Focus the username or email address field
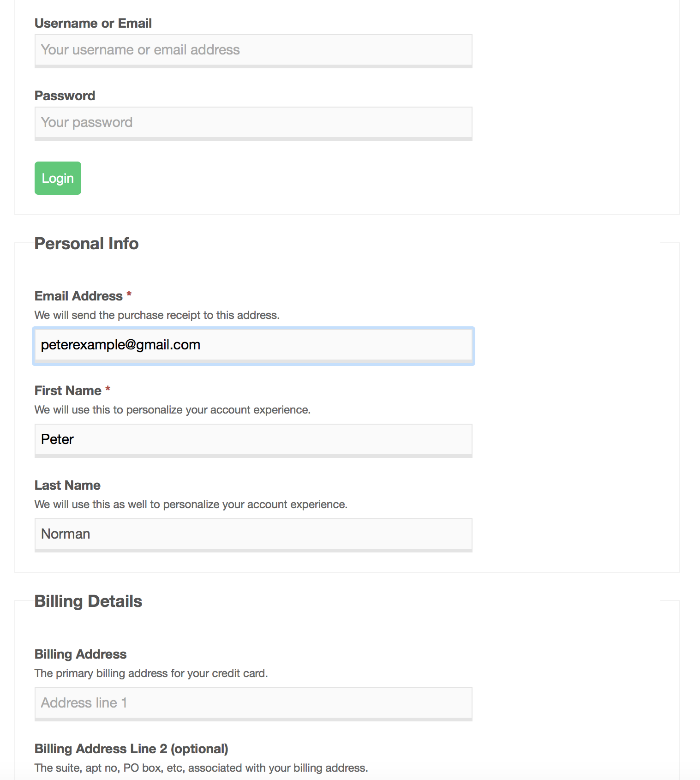The image size is (700, 780). pyautogui.click(x=253, y=51)
